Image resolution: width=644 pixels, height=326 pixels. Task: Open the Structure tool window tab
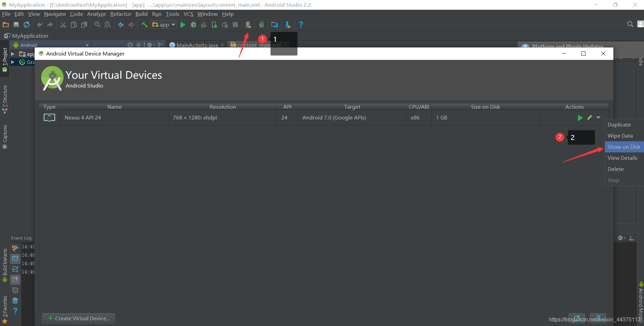(5, 100)
